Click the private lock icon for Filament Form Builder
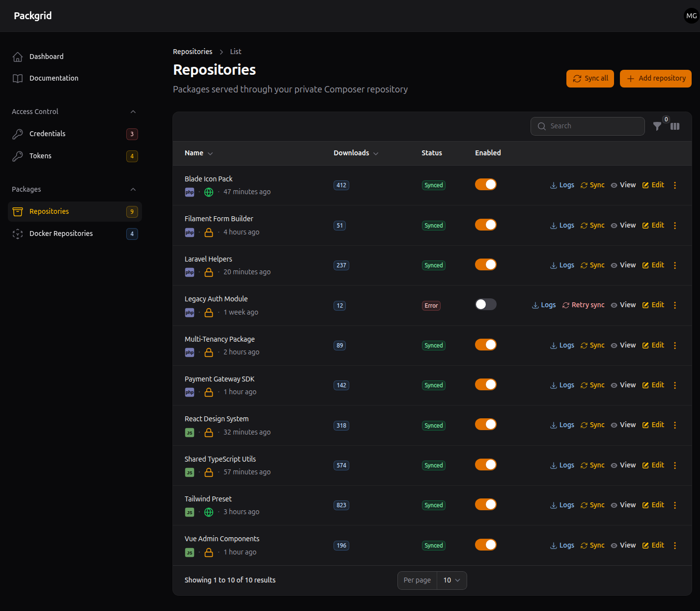The height and width of the screenshot is (611, 700). pyautogui.click(x=209, y=233)
